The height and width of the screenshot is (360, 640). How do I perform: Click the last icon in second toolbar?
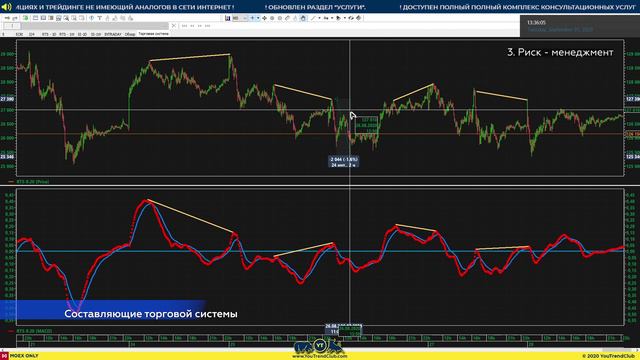359,18
